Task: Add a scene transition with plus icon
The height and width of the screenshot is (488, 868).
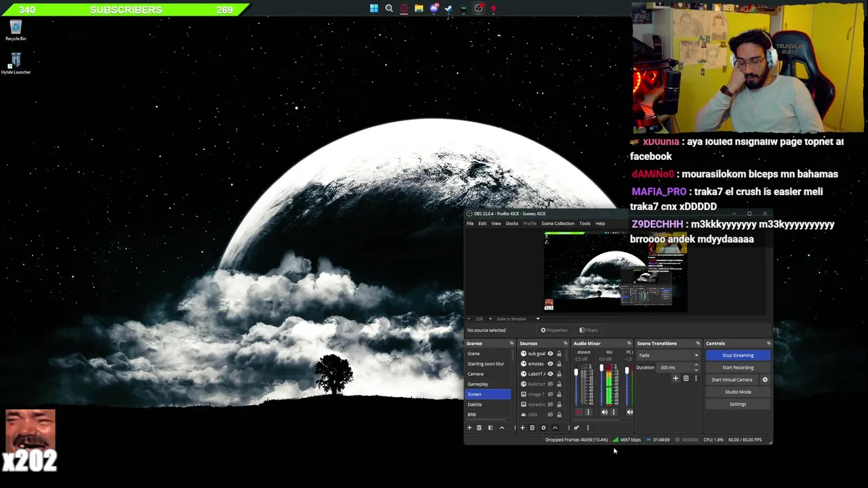Action: (675, 378)
